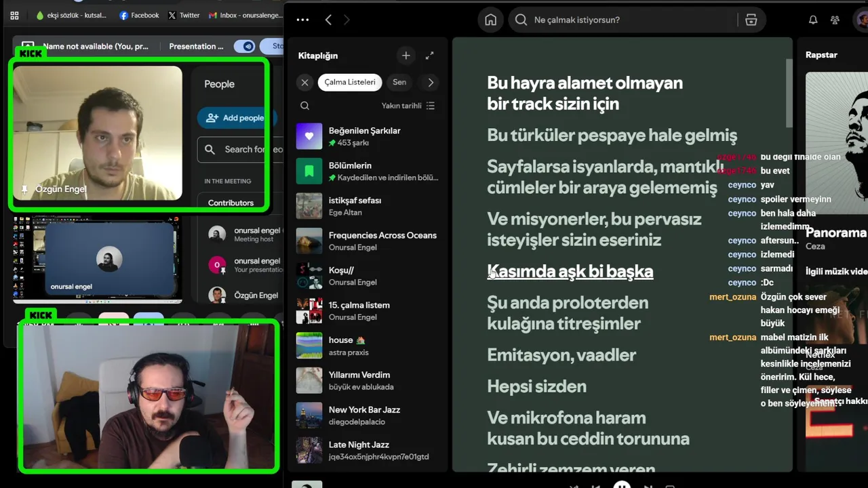Open the Friend Activity people icon
This screenshot has width=868, height=488.
835,20
